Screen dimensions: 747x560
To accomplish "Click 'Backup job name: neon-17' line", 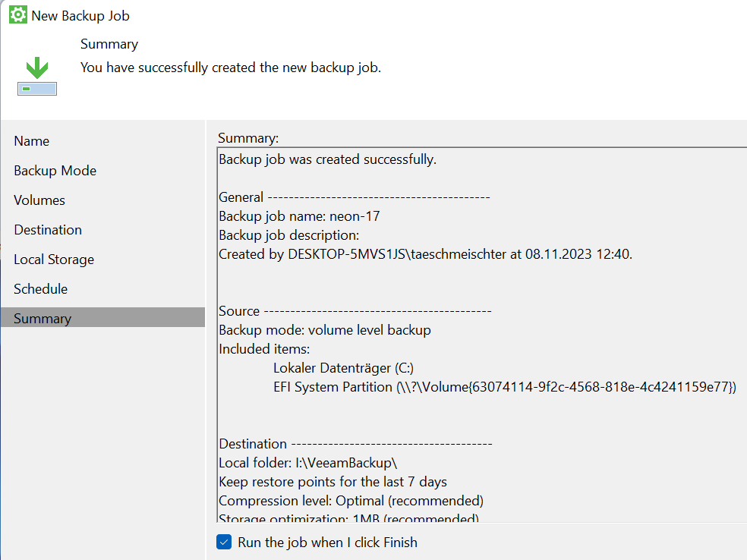I will pos(299,216).
